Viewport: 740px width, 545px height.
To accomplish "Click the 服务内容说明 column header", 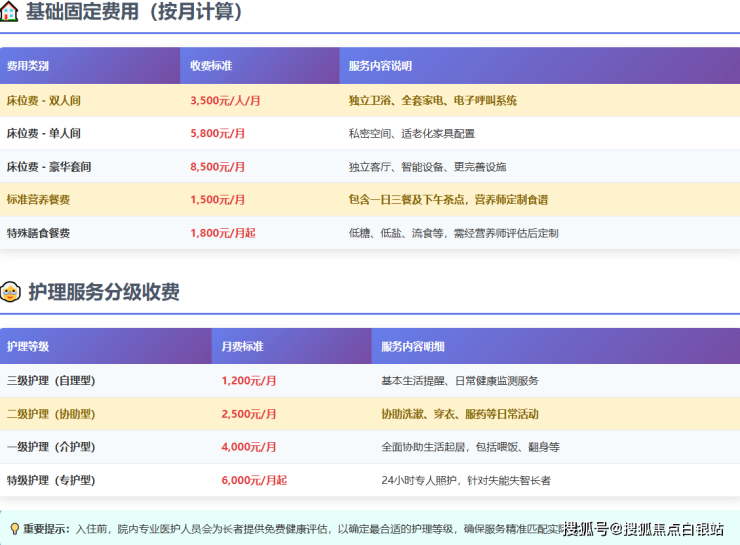I will [x=380, y=66].
